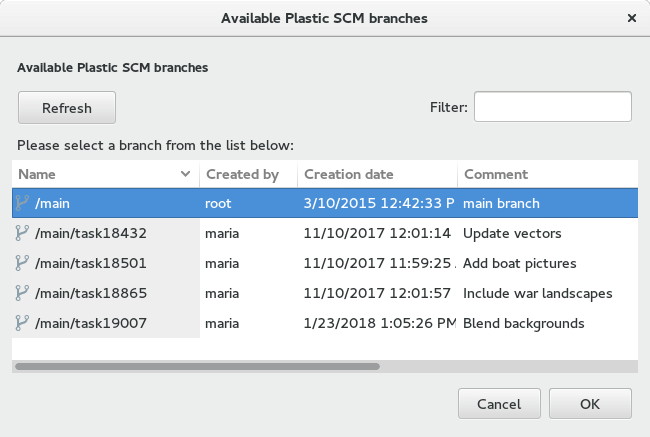Click the branch icon for /main/task19007
650x437 pixels.
click(22, 323)
